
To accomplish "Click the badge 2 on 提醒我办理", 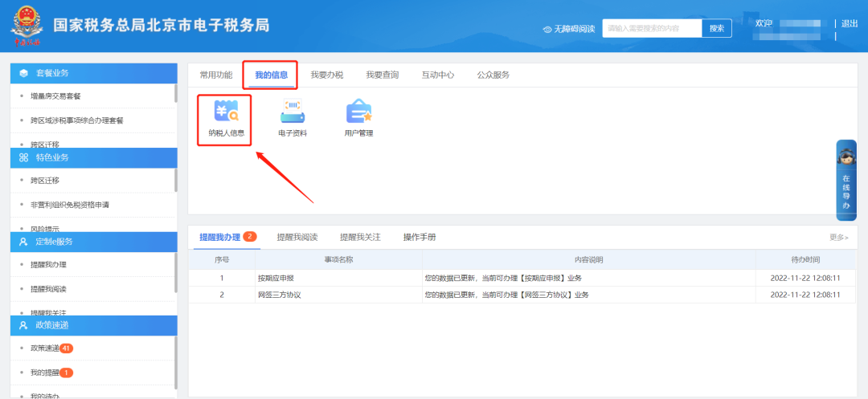I will tap(250, 237).
